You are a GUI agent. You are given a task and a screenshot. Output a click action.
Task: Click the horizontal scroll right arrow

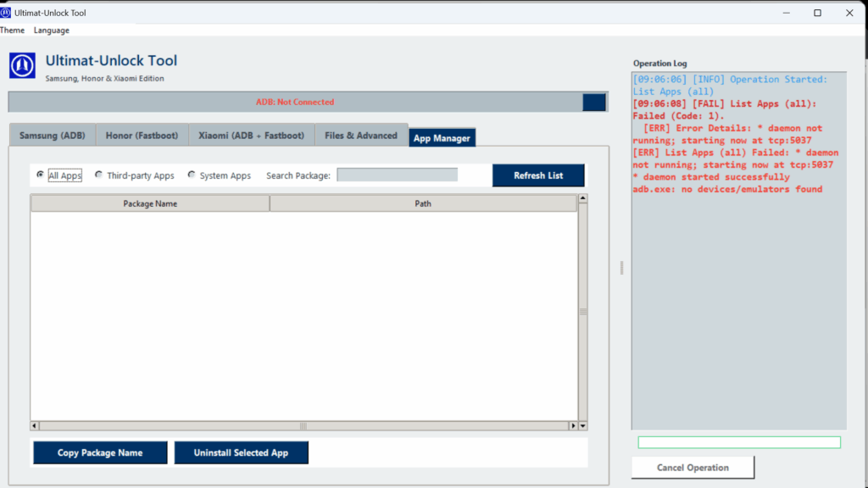573,425
